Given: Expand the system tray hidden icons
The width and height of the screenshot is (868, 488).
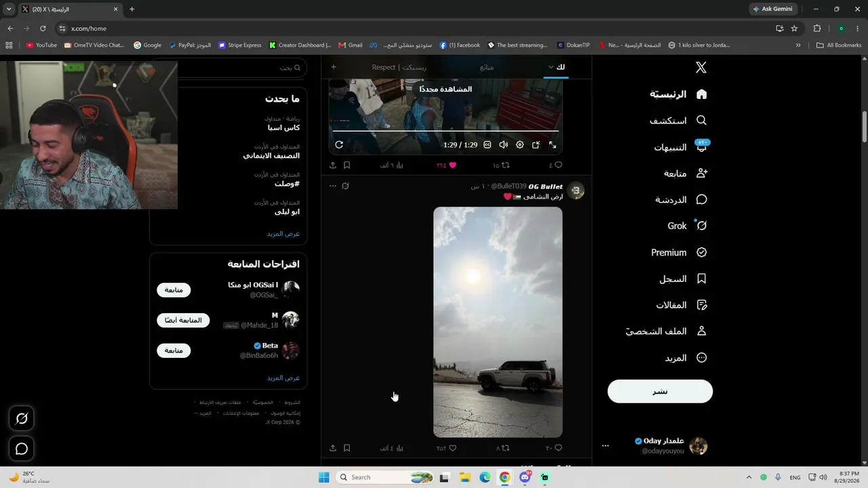Looking at the screenshot, I should coord(749,477).
